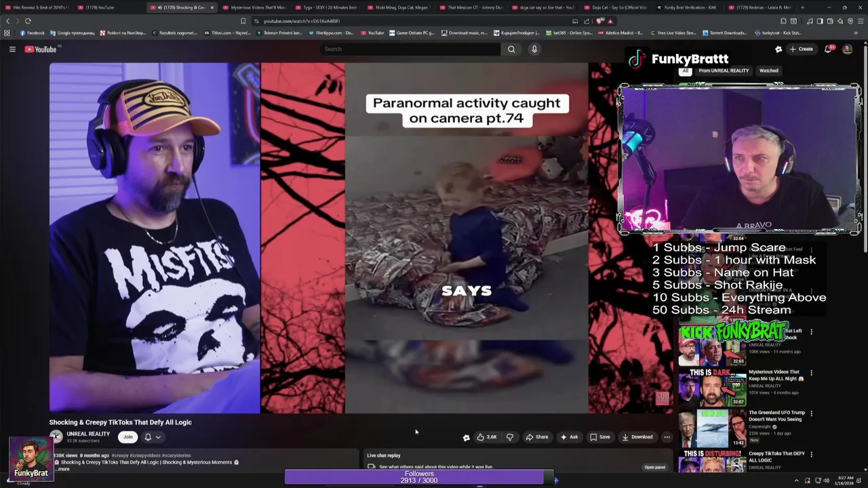
Task: Open options menu for Mysterious Videos suggestion
Action: (811, 373)
